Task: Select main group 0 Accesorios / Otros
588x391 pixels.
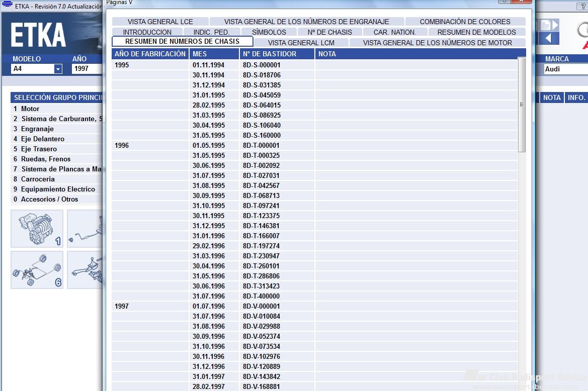Action: 56,200
